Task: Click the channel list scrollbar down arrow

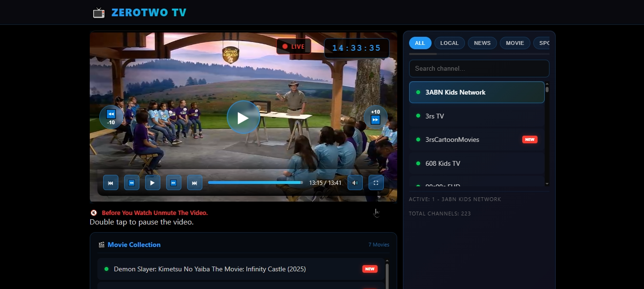Action: (x=547, y=183)
